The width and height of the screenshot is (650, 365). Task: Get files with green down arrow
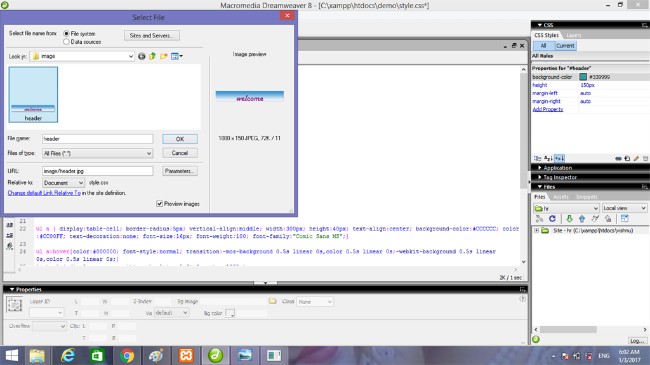(569, 219)
